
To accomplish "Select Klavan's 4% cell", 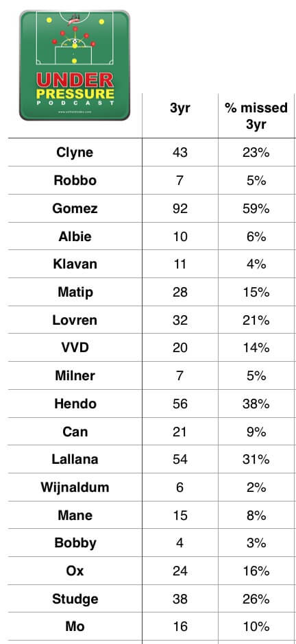I will click(x=256, y=264).
